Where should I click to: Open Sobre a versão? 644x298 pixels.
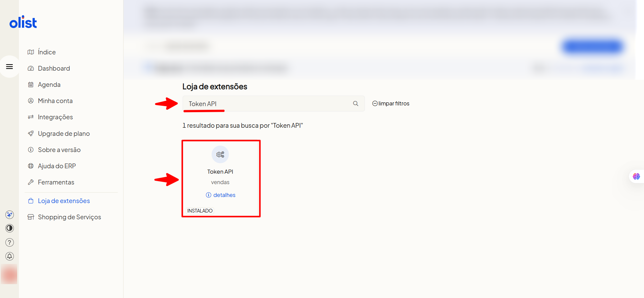pyautogui.click(x=59, y=150)
